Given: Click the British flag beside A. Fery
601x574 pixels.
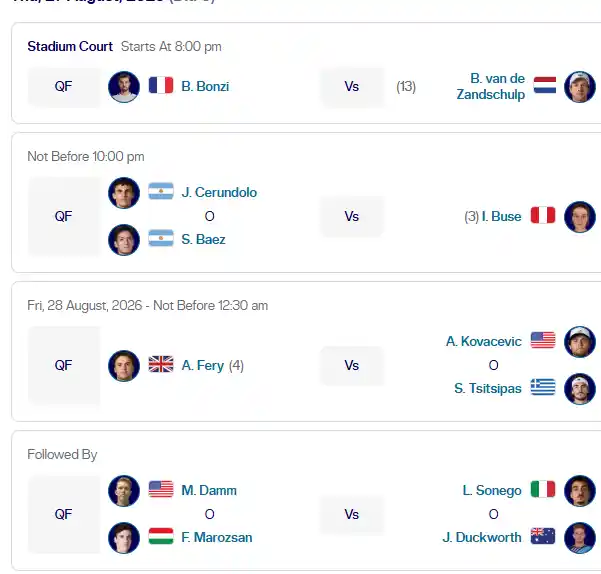Looking at the screenshot, I should pos(161,364).
